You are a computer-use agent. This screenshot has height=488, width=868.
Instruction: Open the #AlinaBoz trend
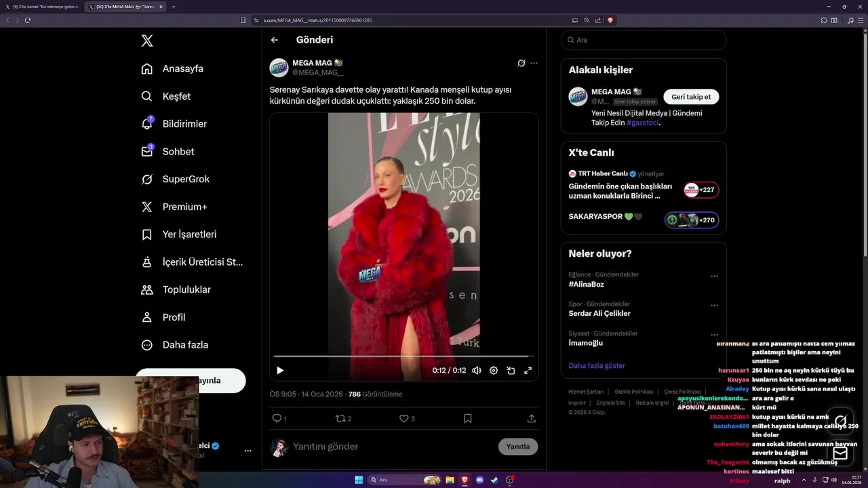point(586,284)
